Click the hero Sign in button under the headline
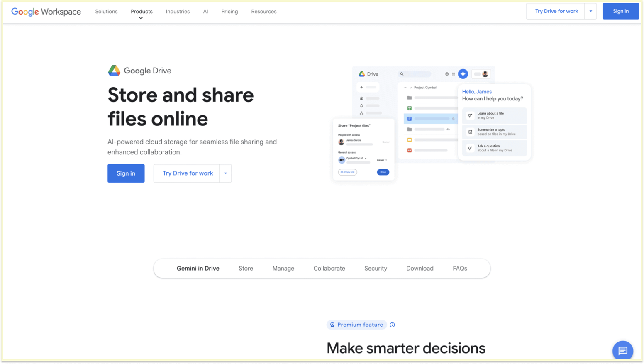Image resolution: width=644 pixels, height=364 pixels. coord(126,173)
